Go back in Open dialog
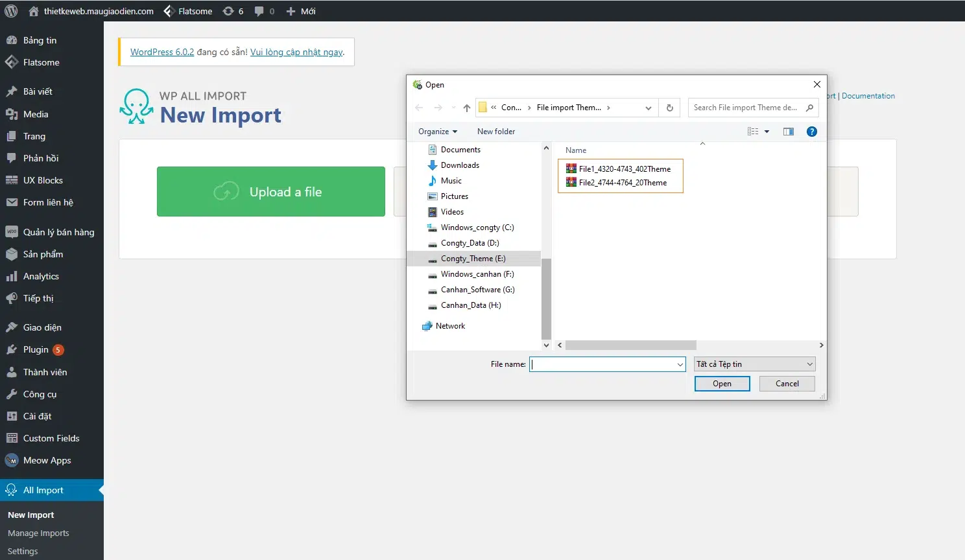 pyautogui.click(x=419, y=108)
